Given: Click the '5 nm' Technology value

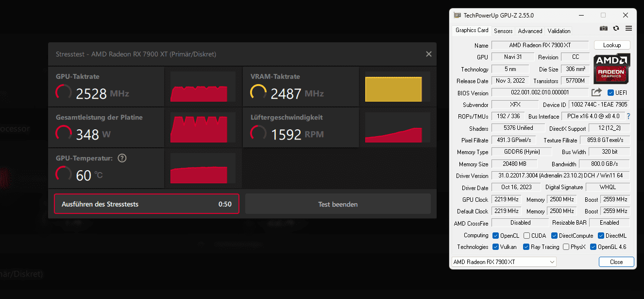Looking at the screenshot, I should (509, 69).
